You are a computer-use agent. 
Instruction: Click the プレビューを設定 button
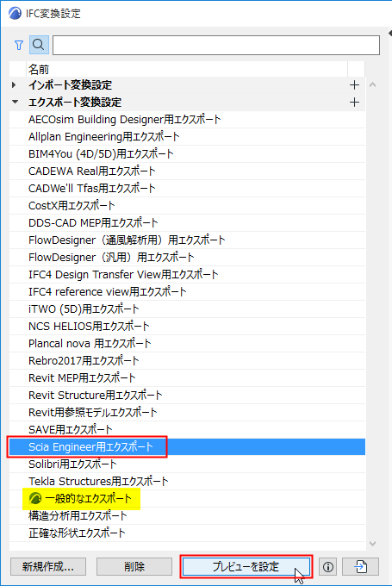pyautogui.click(x=246, y=566)
